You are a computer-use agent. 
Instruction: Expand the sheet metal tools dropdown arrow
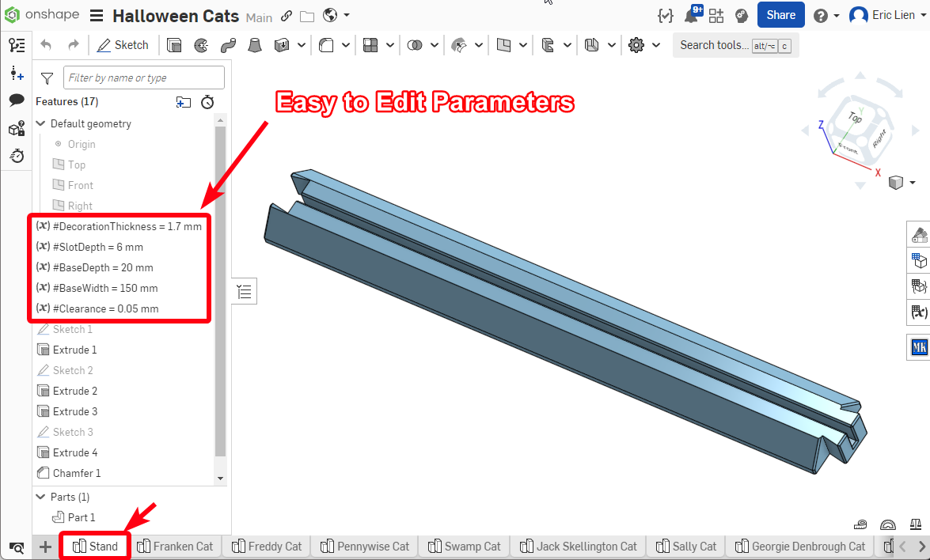point(612,45)
